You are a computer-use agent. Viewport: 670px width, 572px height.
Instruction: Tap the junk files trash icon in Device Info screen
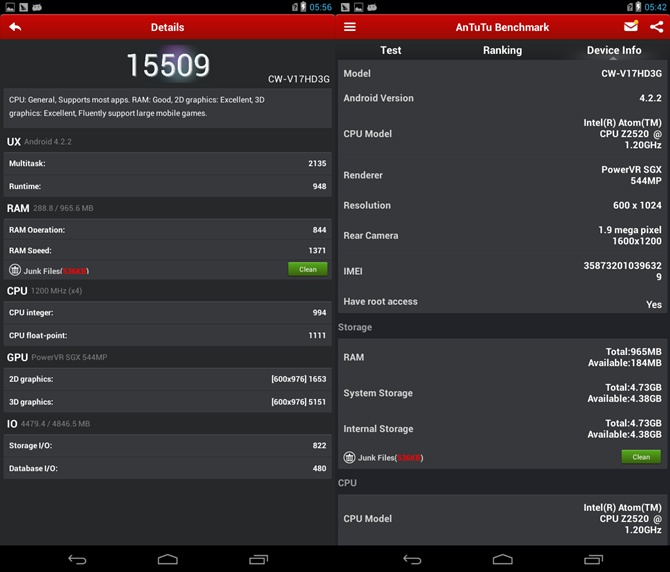[350, 458]
